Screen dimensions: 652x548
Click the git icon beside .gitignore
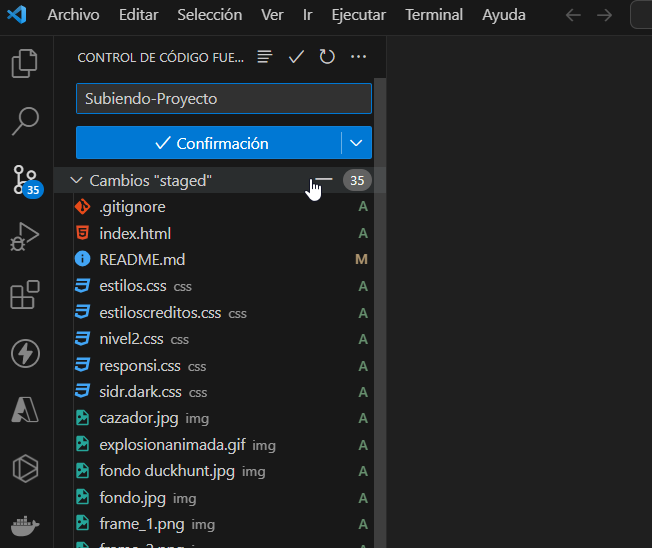click(x=82, y=207)
